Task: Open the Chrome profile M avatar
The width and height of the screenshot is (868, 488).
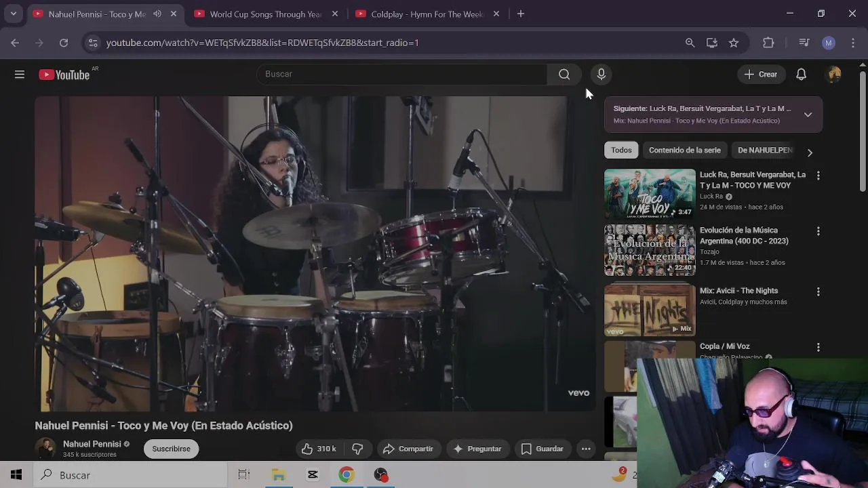Action: tap(829, 43)
